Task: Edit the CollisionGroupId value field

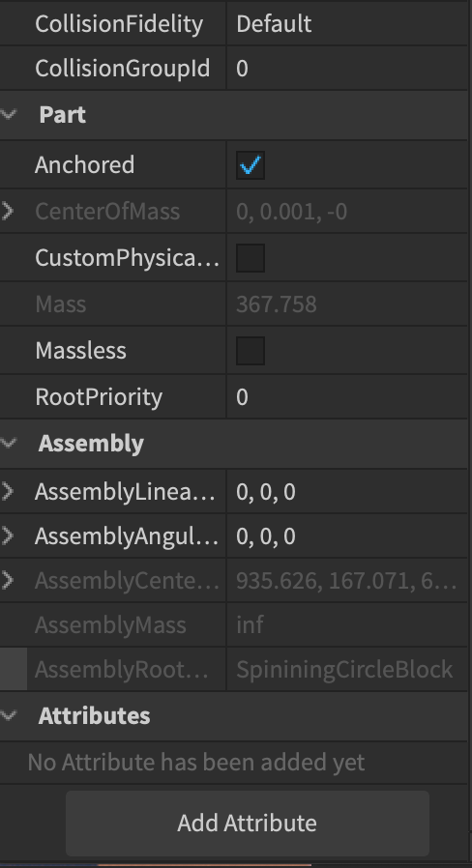Action: 347,68
